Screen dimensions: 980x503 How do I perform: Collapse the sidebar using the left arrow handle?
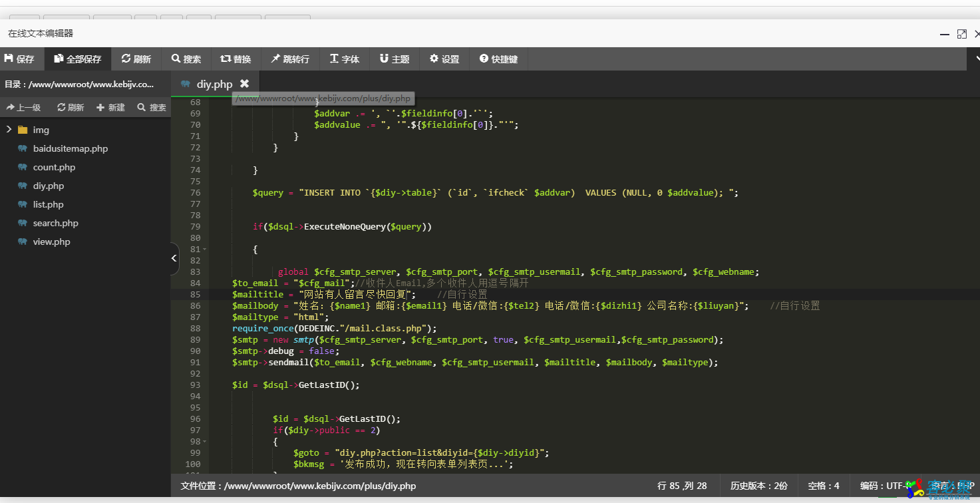[x=174, y=258]
